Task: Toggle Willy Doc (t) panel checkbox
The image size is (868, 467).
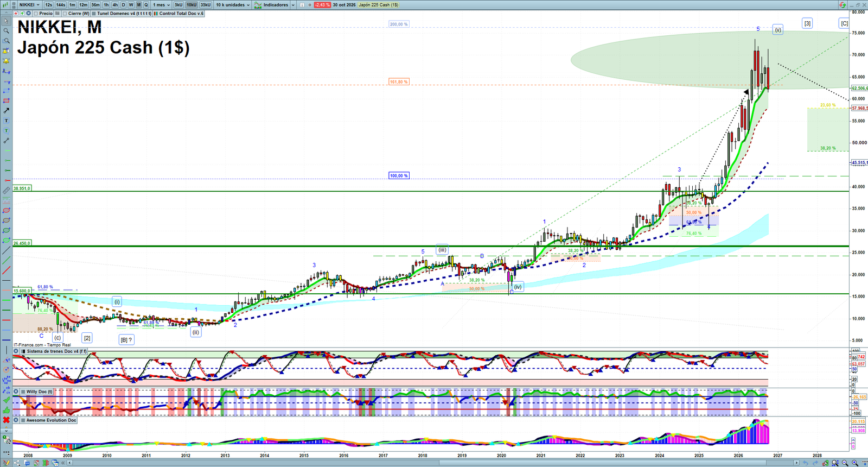Action: coord(23,392)
